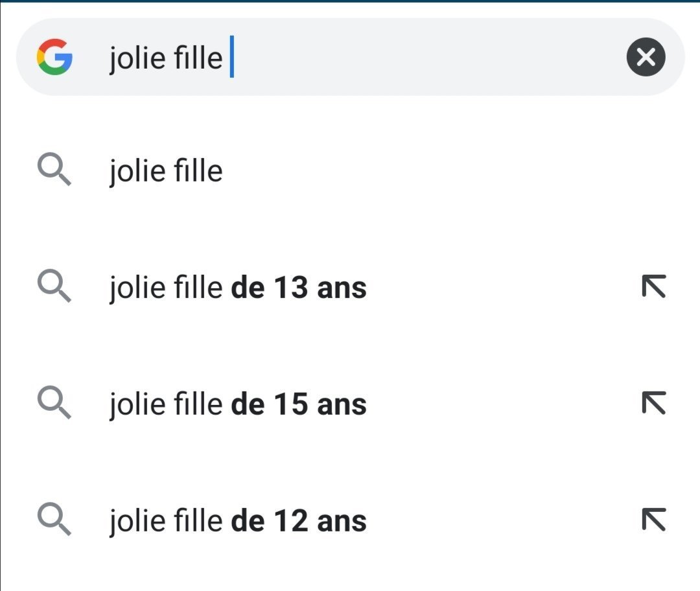Click magnifier icon beside 'de 15 ans' suggestion
Viewport: 700px width, 591px height.
[54, 402]
